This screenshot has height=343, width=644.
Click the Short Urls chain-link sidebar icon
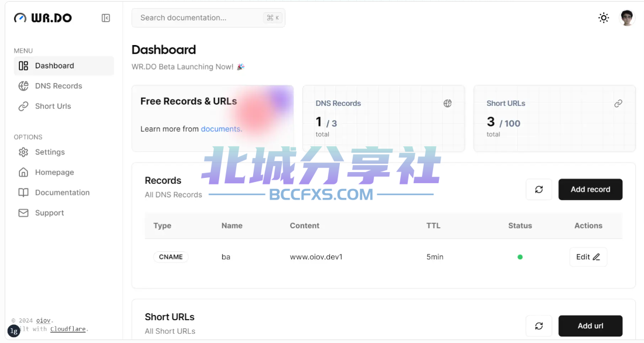[23, 107]
